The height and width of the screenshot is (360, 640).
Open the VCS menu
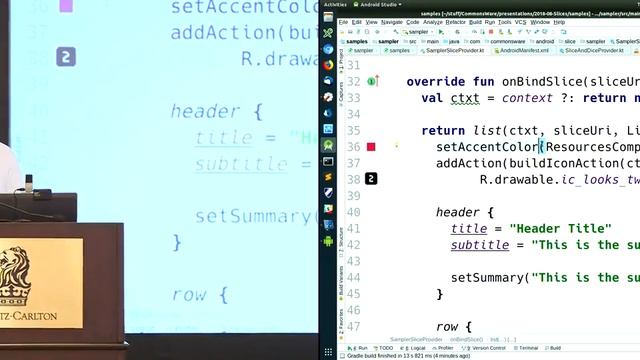[520, 22]
